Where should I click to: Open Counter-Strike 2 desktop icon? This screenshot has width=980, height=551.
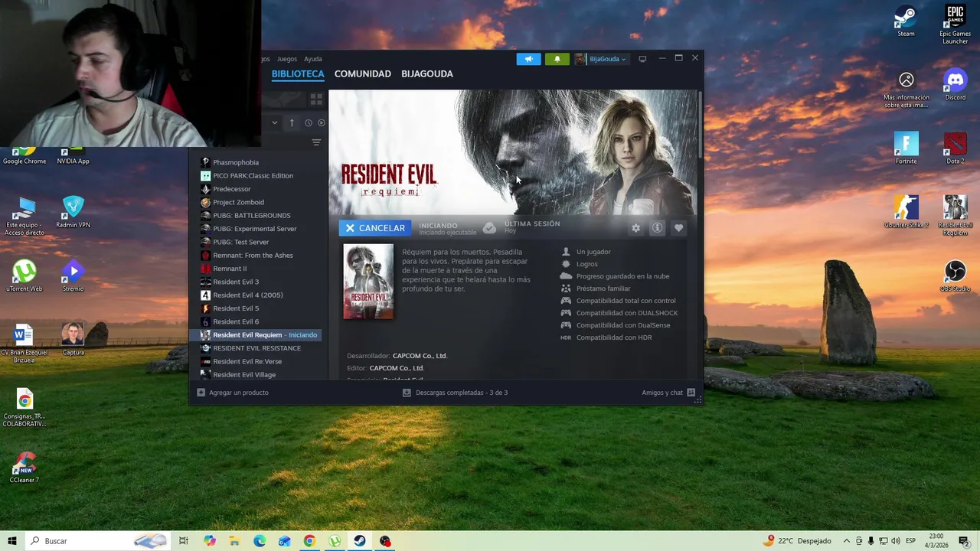(906, 212)
